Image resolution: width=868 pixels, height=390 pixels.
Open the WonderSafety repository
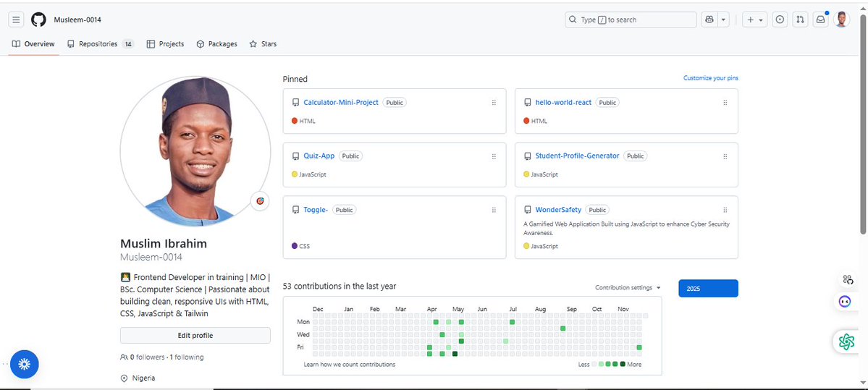(x=558, y=210)
